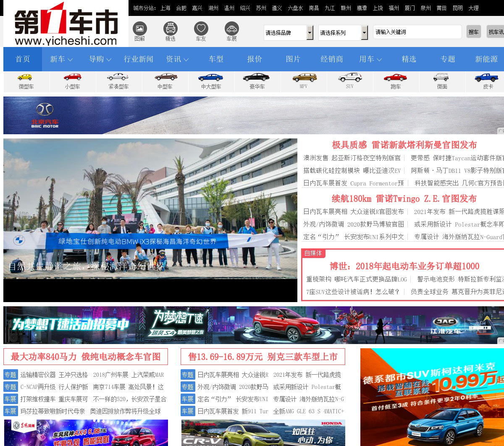
Task: Open the 车型 nav item
Action: 216,59
